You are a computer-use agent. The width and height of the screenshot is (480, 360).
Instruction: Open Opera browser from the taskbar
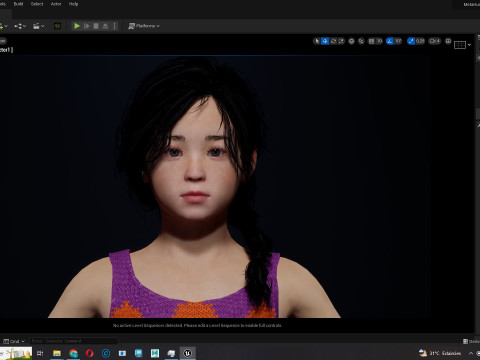(x=90, y=353)
